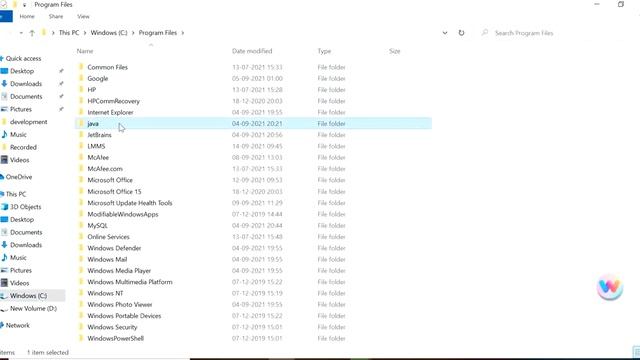Screen dimensions: 640x360
Task: Select pinned Documents under Quick access
Action: click(x=26, y=96)
